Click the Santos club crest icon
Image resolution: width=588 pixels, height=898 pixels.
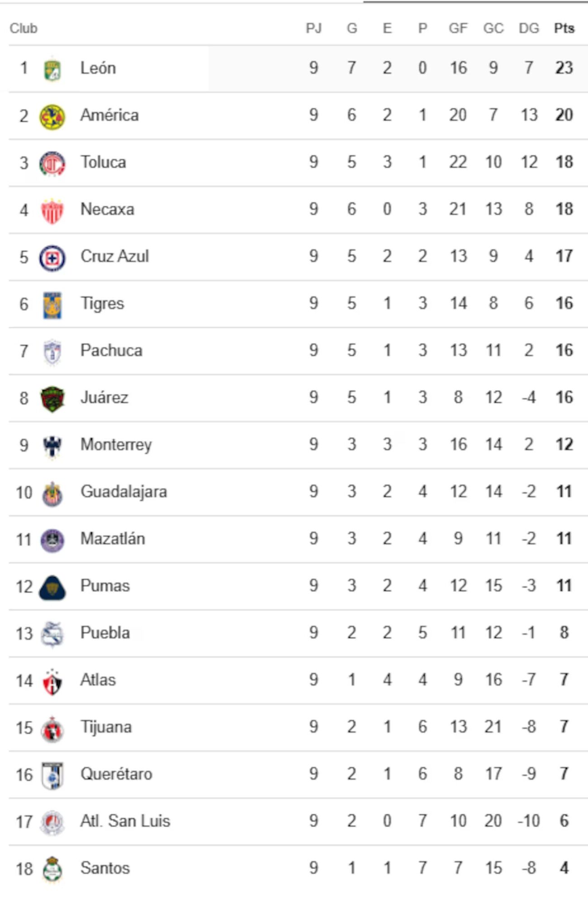[x=52, y=869]
